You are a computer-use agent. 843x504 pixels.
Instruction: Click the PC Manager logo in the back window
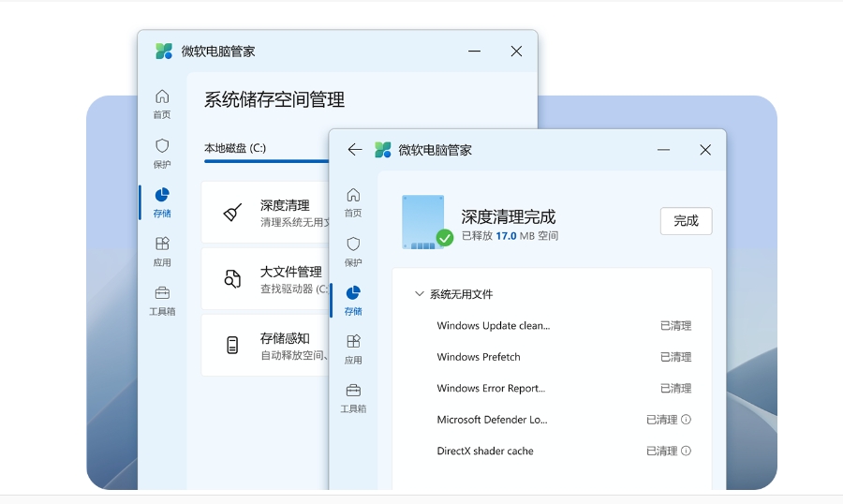[x=164, y=52]
